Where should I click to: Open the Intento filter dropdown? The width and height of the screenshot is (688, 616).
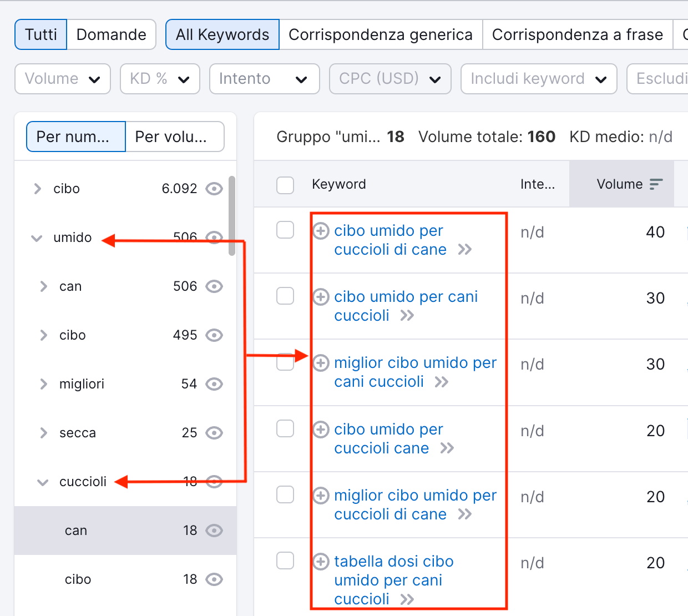pos(264,79)
